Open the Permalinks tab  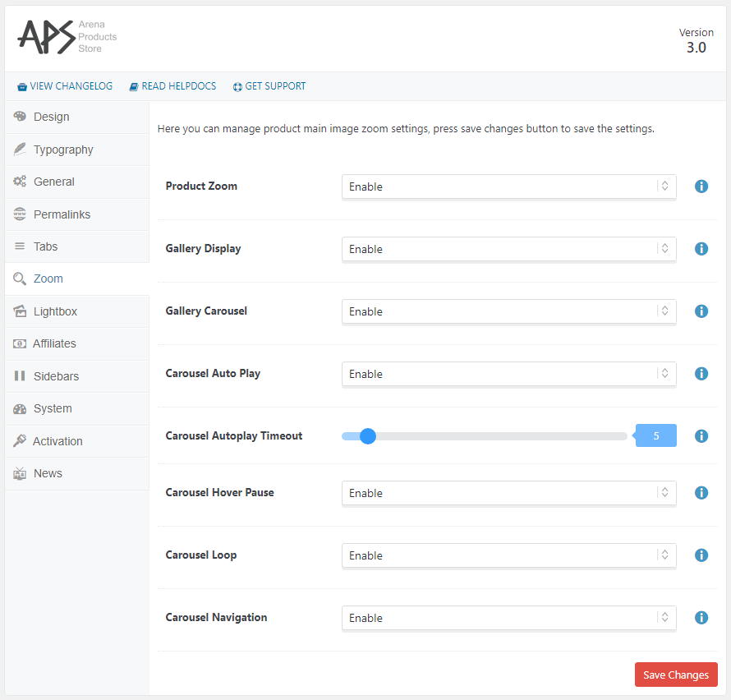click(77, 214)
